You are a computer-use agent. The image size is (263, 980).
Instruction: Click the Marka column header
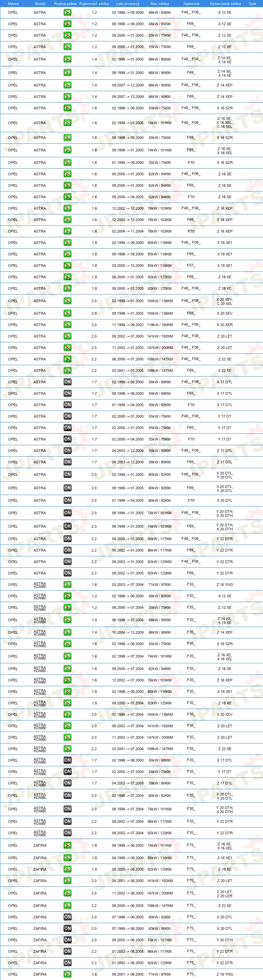tap(13, 4)
